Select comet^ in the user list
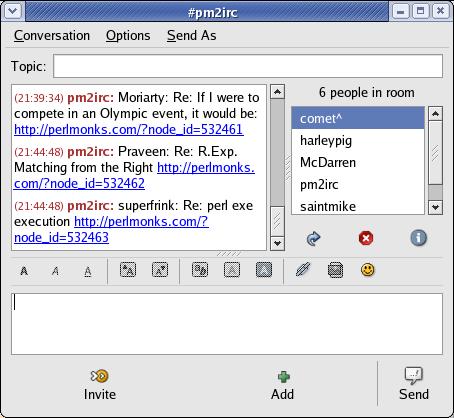454x418 pixels. tap(358, 118)
